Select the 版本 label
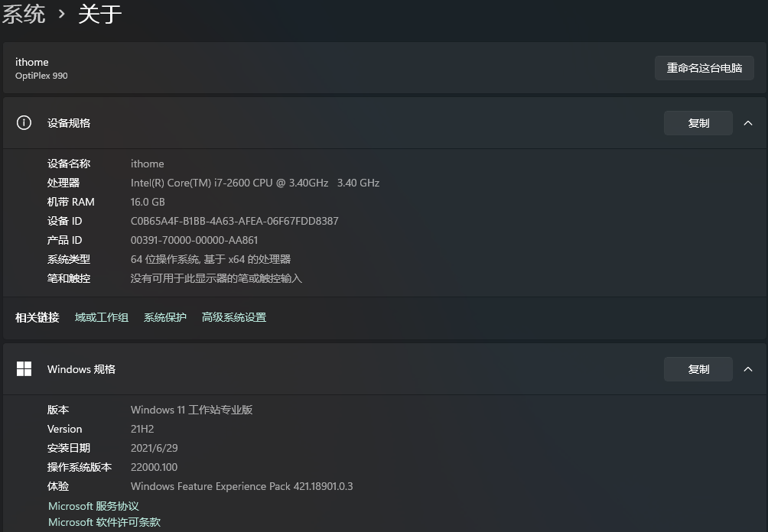 [58, 410]
